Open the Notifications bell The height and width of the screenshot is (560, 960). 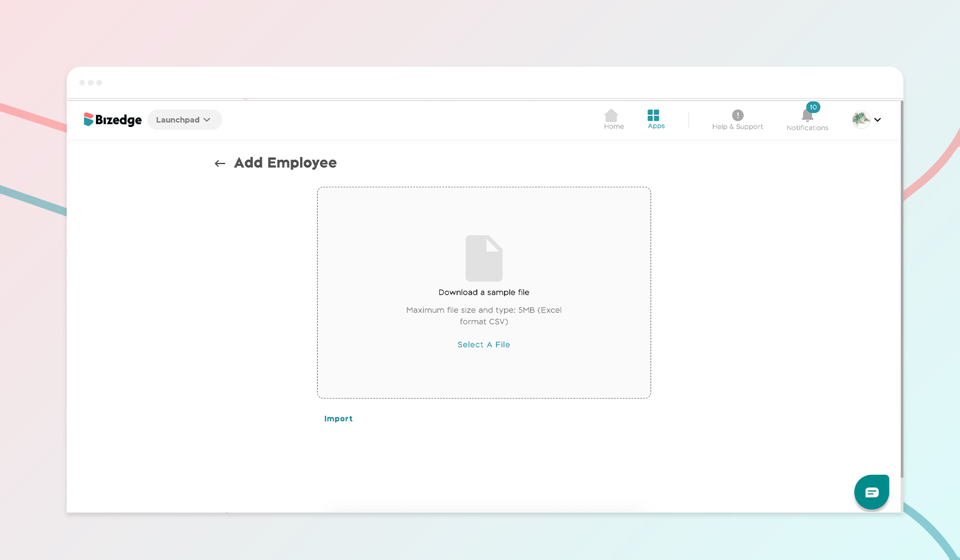coord(807,116)
